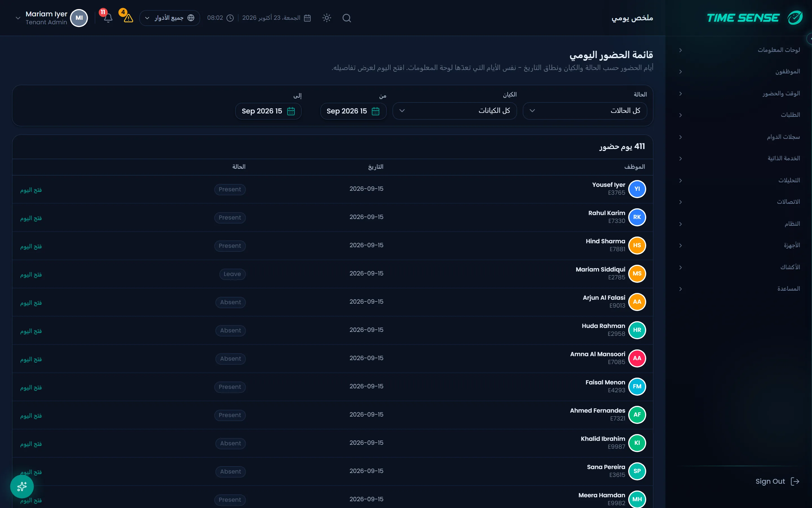812x508 pixels.
Task: Expand the الأجهزة sidebar menu
Action: tap(740, 245)
